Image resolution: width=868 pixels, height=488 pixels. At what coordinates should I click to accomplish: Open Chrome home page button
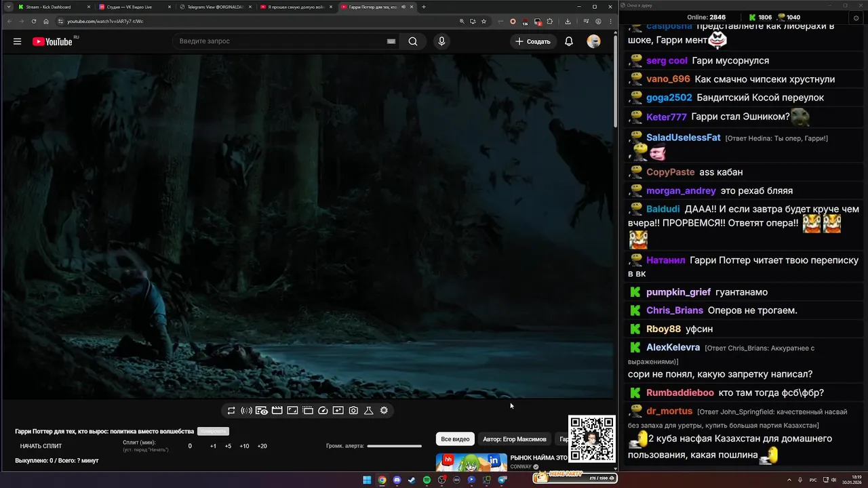[x=46, y=21]
